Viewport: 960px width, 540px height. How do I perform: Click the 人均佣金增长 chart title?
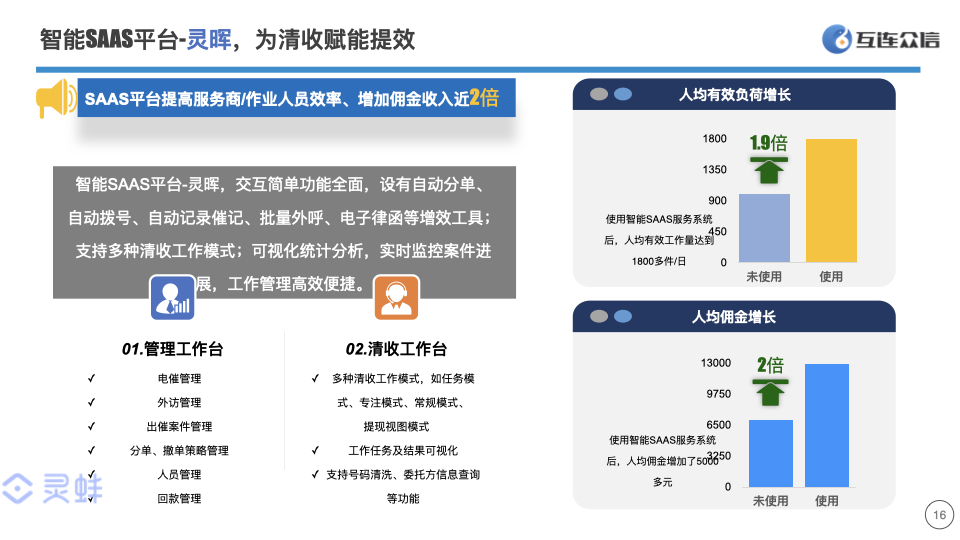pos(734,317)
